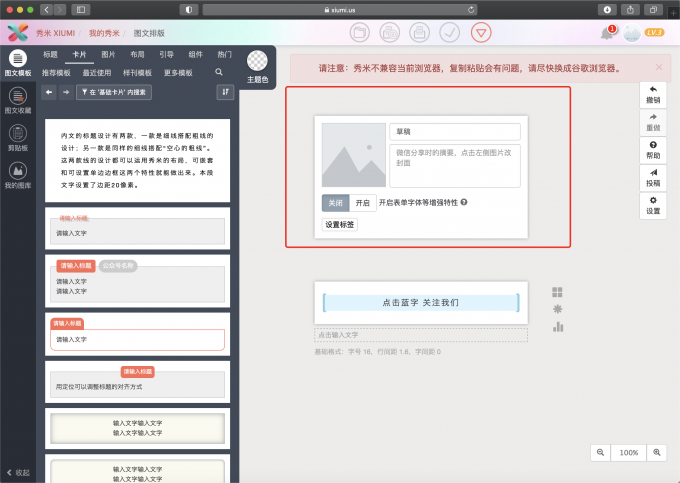Open 设置 settings in right toolbar
This screenshot has width=680, height=483.
pyautogui.click(x=653, y=205)
